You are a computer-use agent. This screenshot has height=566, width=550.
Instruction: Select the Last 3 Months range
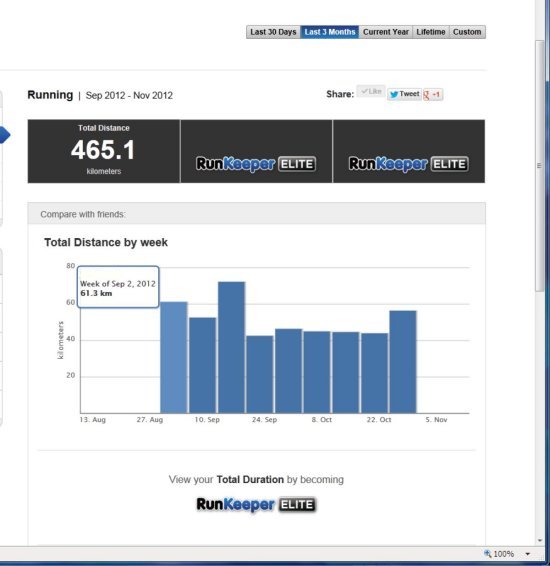(329, 32)
